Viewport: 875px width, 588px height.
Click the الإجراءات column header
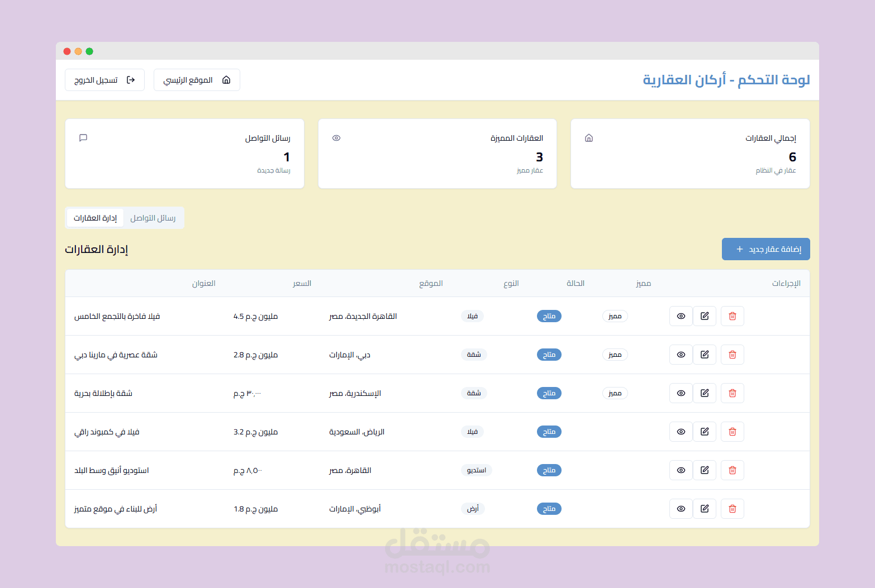786,283
